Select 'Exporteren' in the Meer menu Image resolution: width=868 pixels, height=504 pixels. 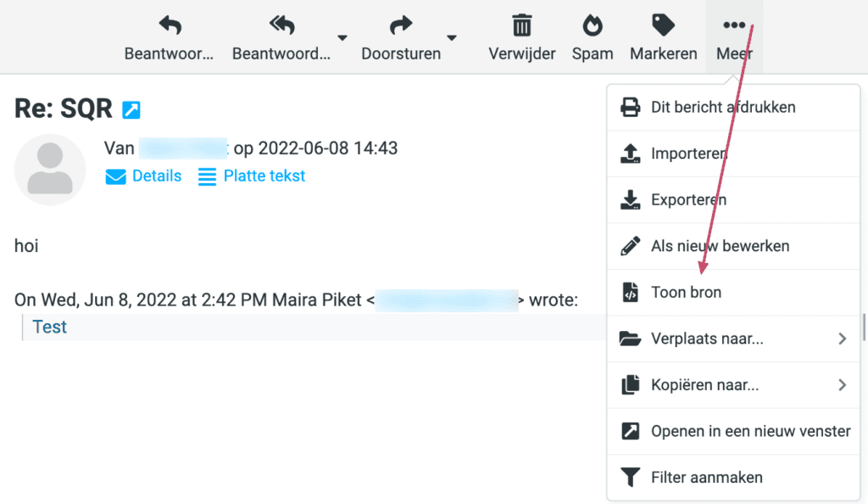coord(688,200)
